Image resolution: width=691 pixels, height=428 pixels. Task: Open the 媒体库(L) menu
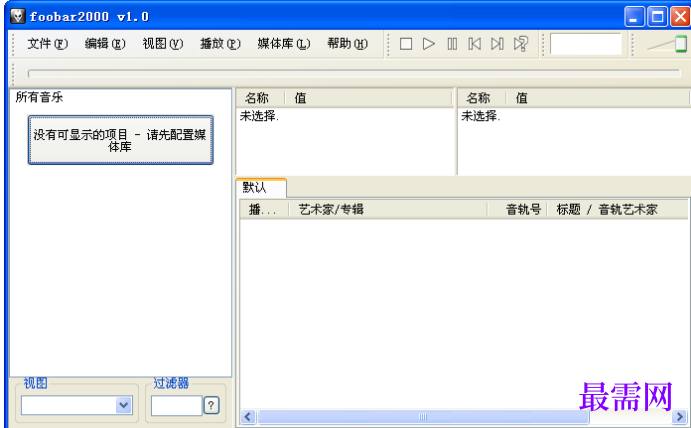[284, 44]
